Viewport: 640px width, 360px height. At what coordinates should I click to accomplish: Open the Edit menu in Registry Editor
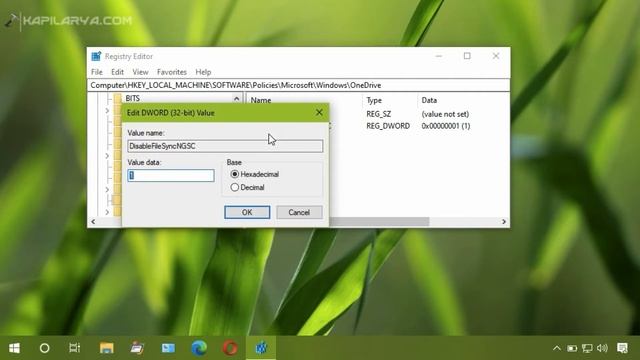pos(118,72)
